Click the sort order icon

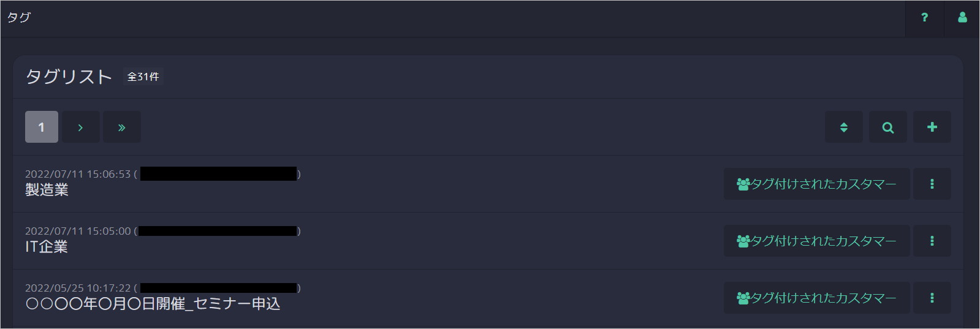click(x=843, y=127)
